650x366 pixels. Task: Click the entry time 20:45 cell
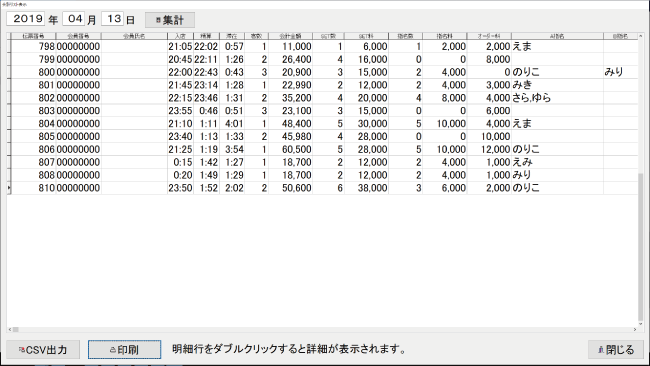point(180,59)
